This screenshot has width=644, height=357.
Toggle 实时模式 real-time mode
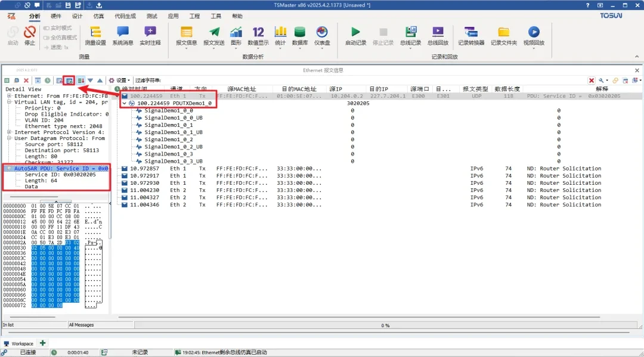(57, 28)
